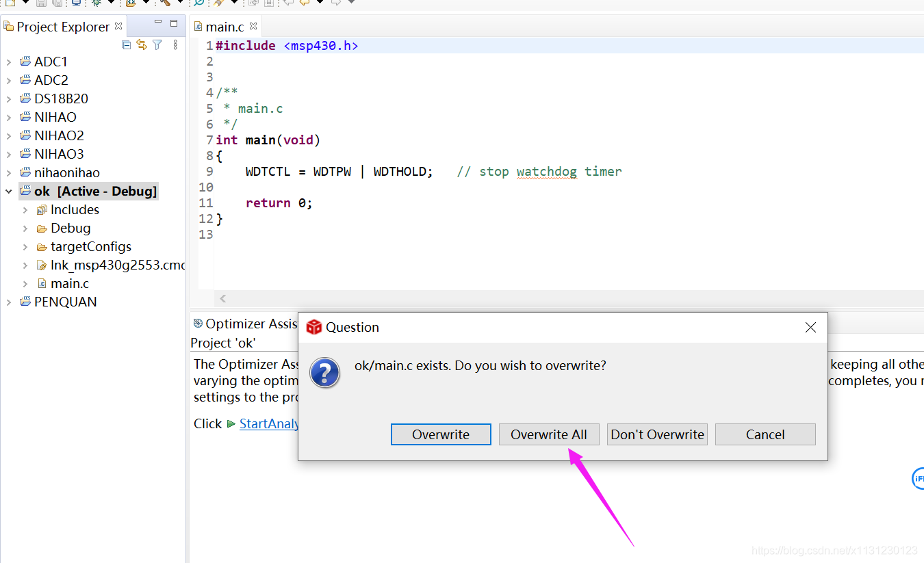Click the green StartAnalysis play icon

pyautogui.click(x=231, y=424)
